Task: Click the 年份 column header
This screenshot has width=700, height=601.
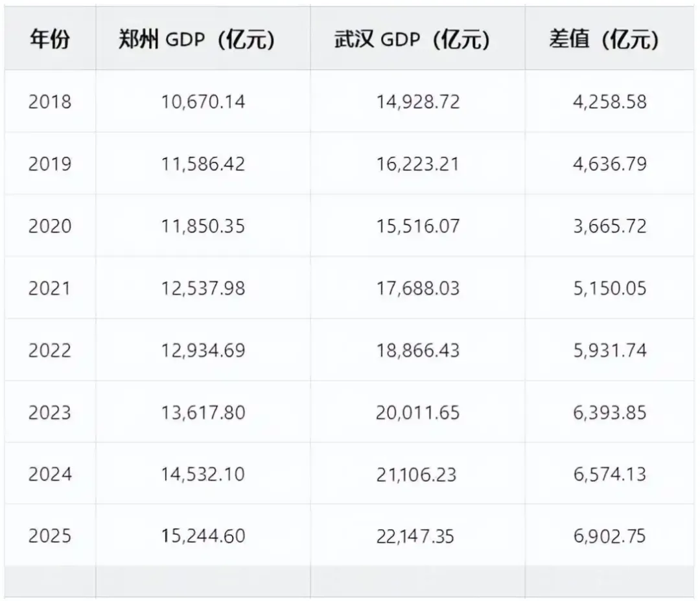Action: (50, 40)
